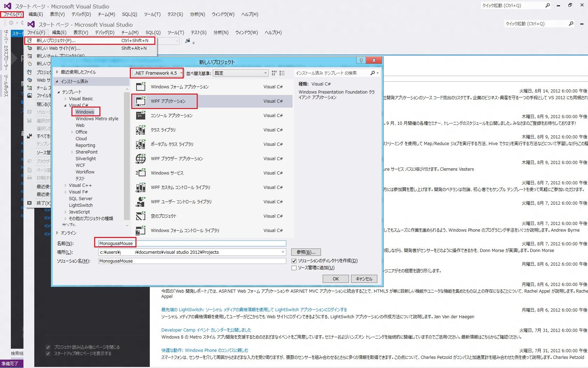588x368 pixels.
Task: Open the ツールボックス side tab
Action: click(x=6, y=85)
